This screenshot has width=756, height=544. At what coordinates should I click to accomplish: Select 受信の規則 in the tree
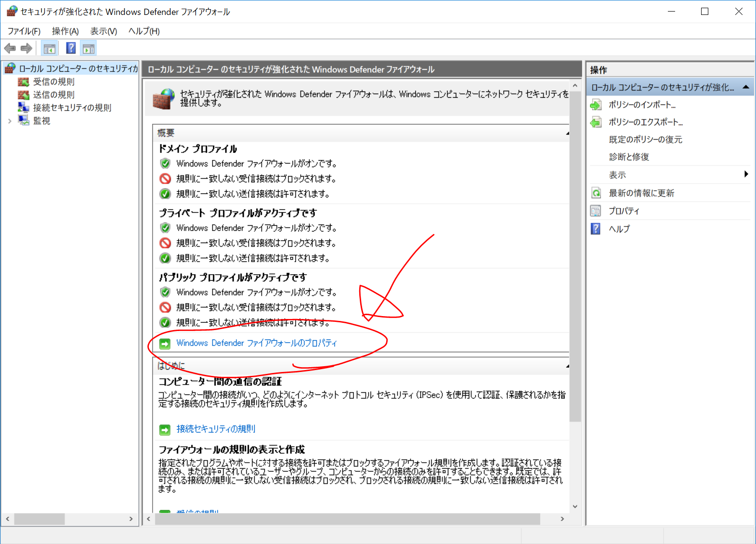coord(53,82)
